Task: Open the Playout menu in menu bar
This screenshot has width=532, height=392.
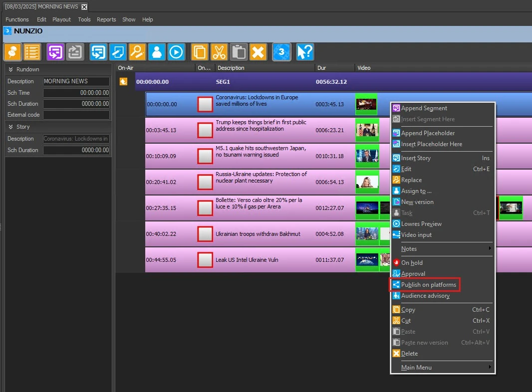Action: click(x=62, y=19)
